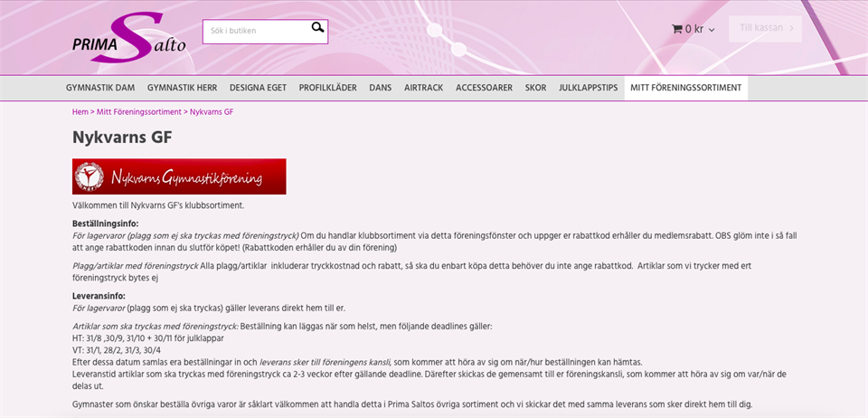868x418 pixels.
Task: Click the 'Hem' breadcrumb link
Action: pyautogui.click(x=80, y=112)
